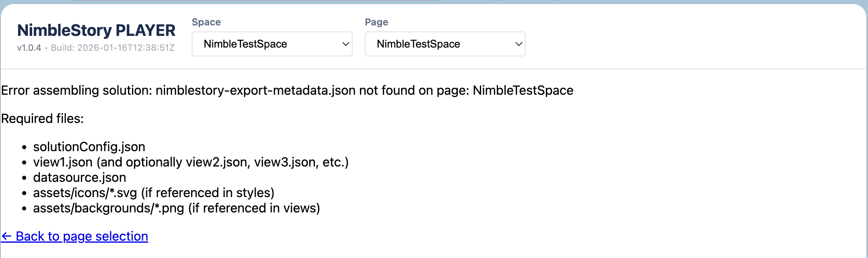Select the datasource.json list item

[79, 177]
